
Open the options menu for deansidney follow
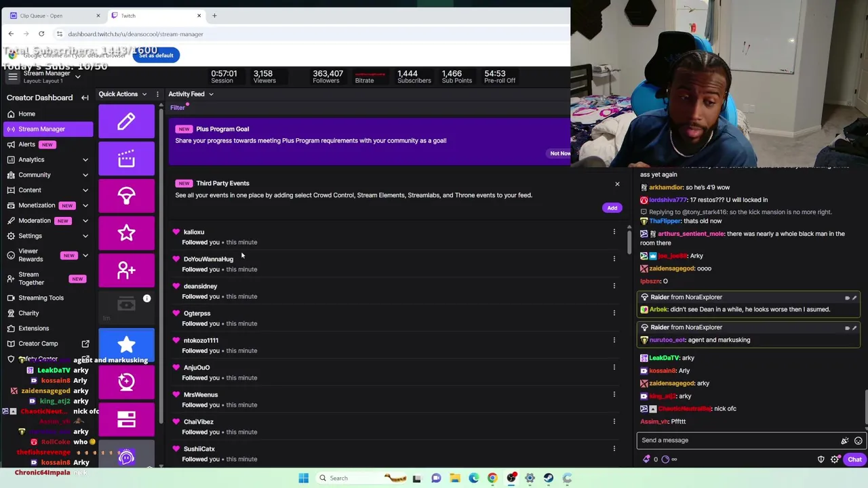[x=614, y=286]
